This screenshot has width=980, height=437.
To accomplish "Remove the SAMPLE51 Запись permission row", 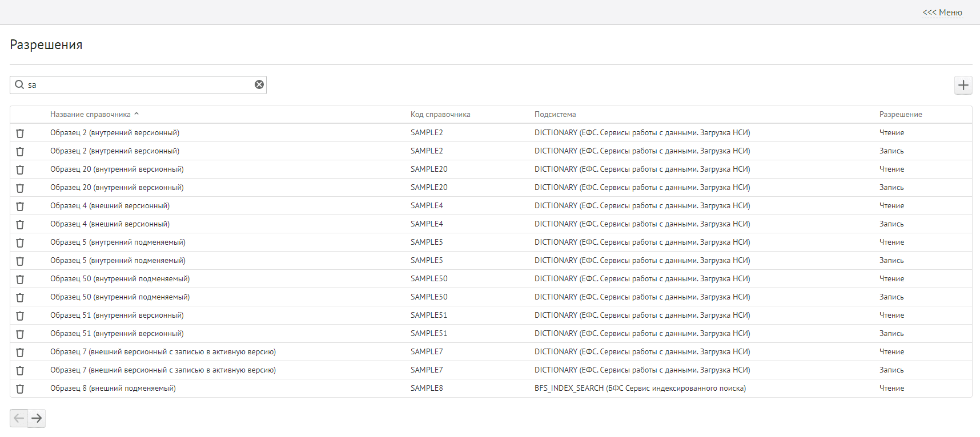I will (20, 334).
